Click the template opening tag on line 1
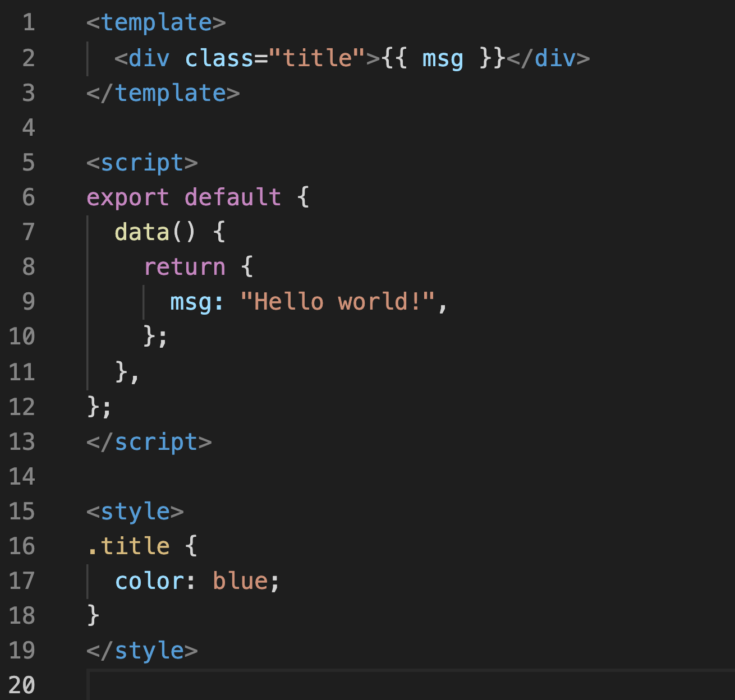 click(x=154, y=22)
